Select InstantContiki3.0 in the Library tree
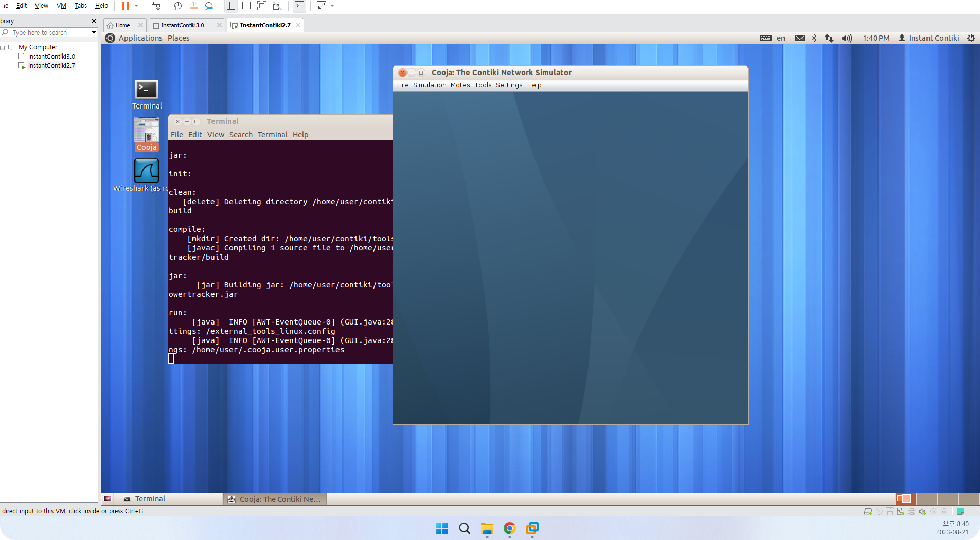Image resolution: width=980 pixels, height=540 pixels. click(x=51, y=57)
